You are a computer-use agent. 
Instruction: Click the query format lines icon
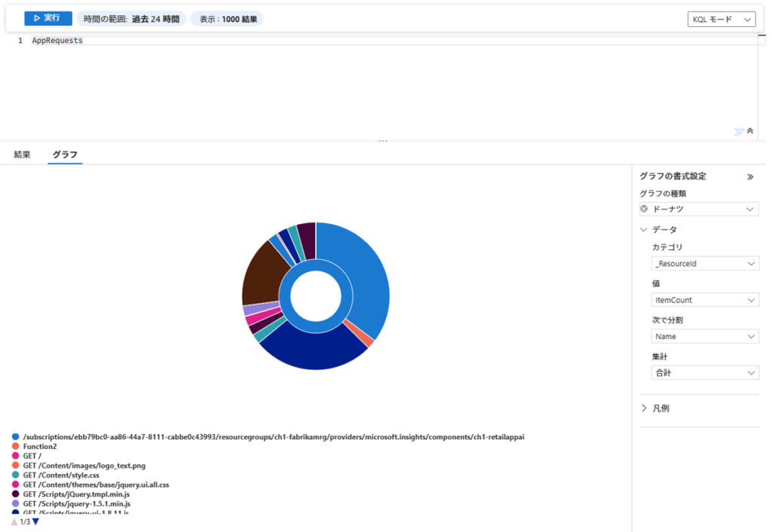(x=739, y=131)
